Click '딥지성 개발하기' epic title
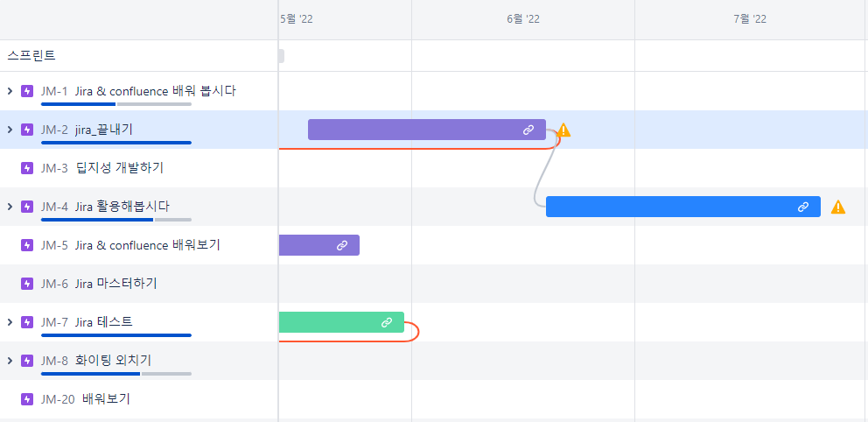The image size is (868, 422). 120,168
